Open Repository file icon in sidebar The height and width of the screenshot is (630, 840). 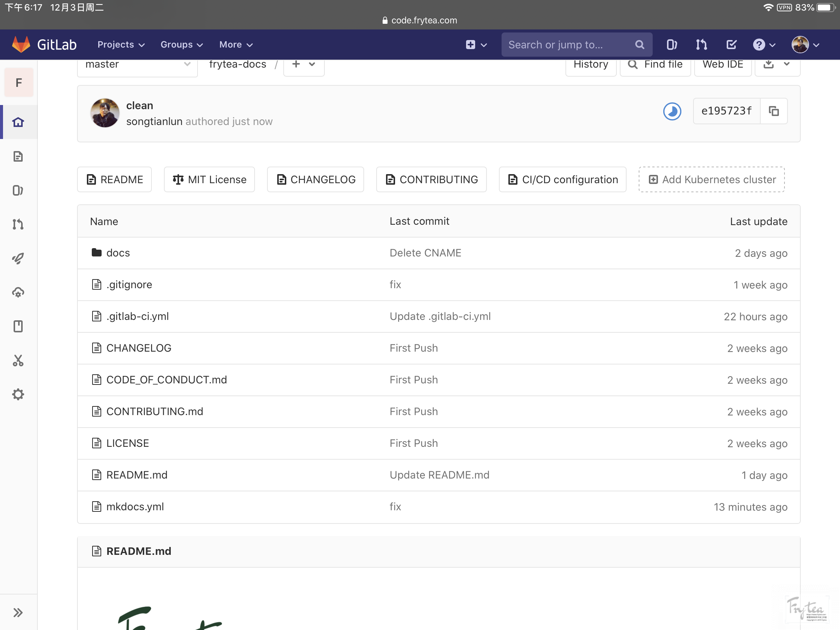point(18,156)
